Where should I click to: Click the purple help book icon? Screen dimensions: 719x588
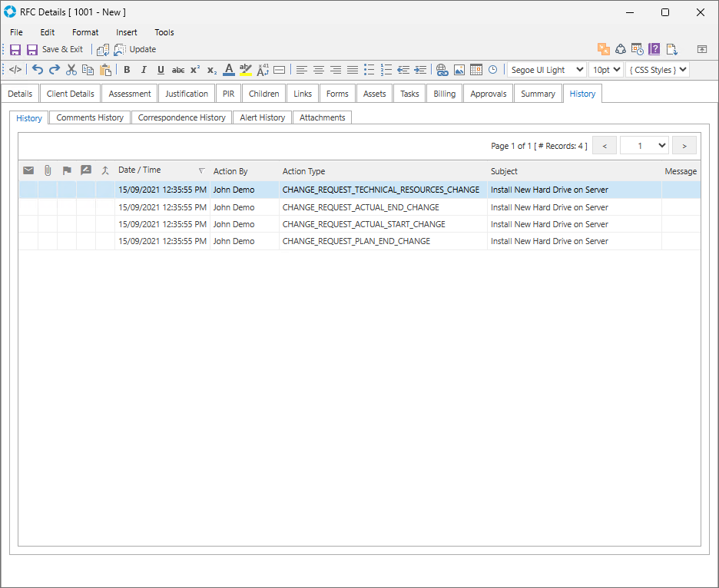[654, 49]
